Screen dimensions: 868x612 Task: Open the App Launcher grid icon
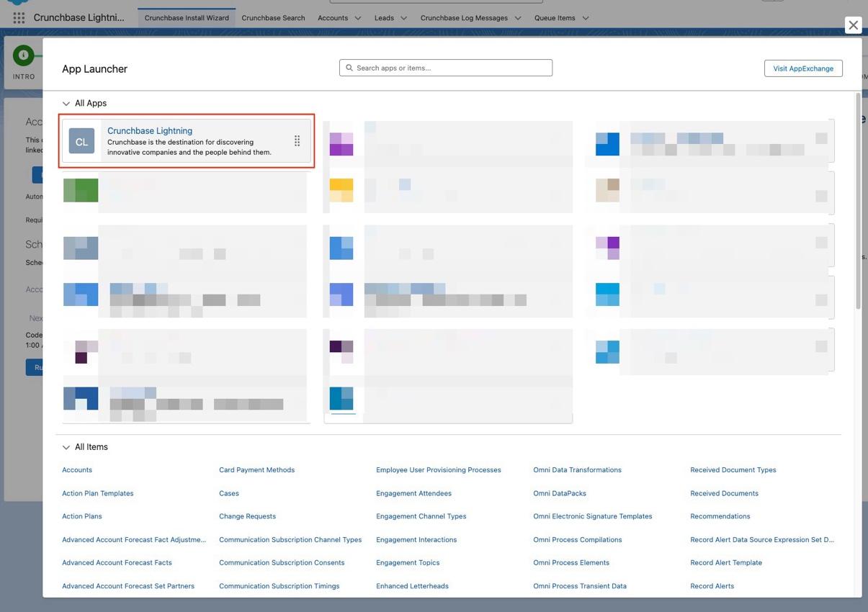(x=19, y=17)
